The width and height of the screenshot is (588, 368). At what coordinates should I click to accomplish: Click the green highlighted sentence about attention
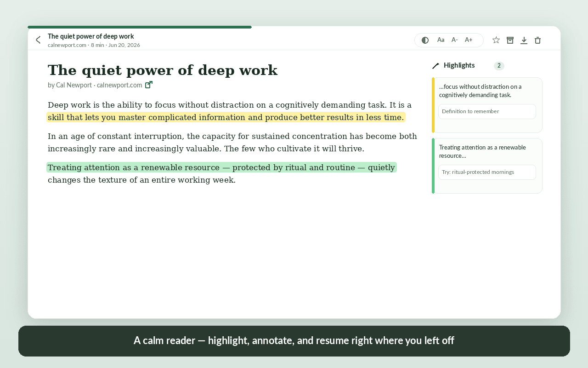point(221,167)
